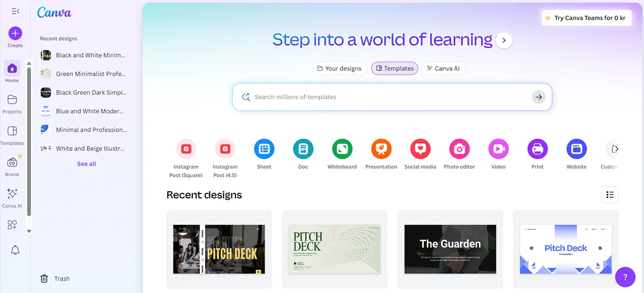Open The Guarden design thumbnail
644x293 pixels.
click(x=450, y=249)
